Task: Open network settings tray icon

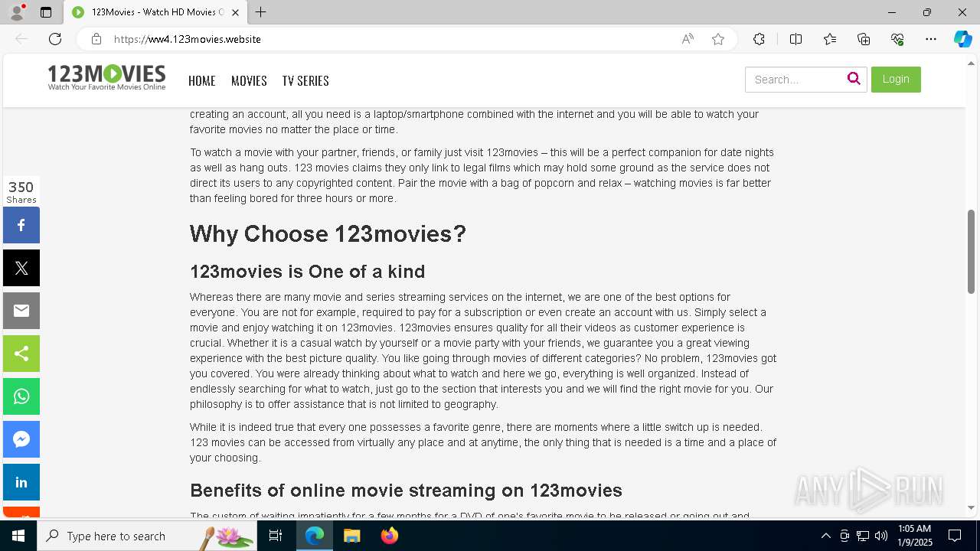Action: pos(863,536)
